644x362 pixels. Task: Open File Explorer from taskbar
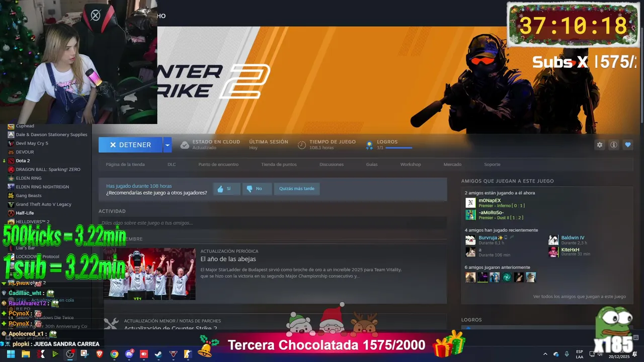pos(26,354)
